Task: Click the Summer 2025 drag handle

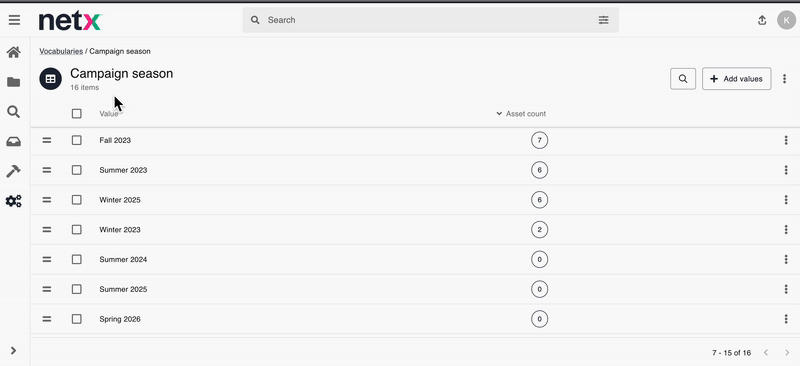Action: [x=47, y=289]
